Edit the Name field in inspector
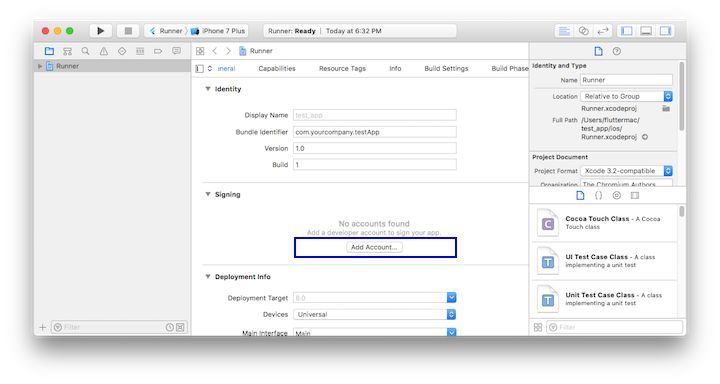720x384 pixels. (626, 80)
